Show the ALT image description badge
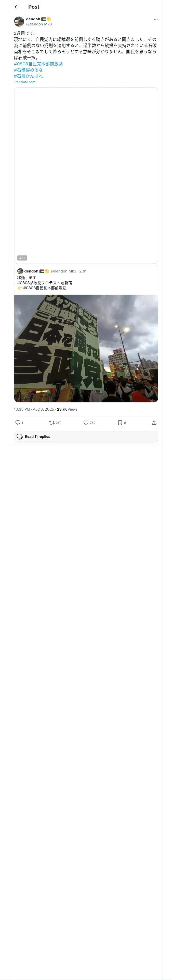172x980 pixels. click(22, 258)
